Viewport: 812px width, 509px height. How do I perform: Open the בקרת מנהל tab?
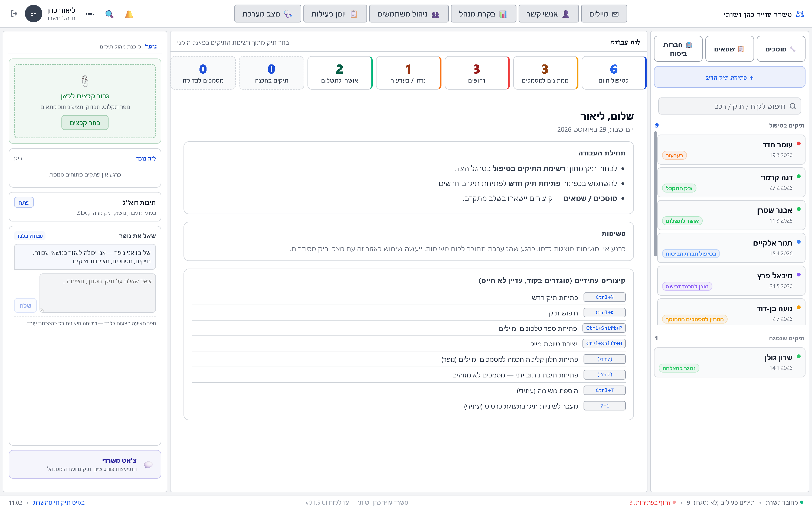click(x=483, y=14)
